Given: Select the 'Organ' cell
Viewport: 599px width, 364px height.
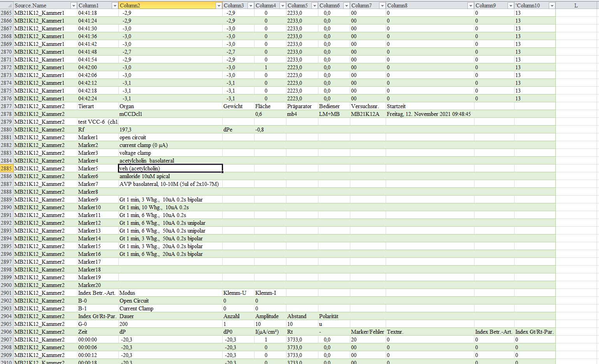Looking at the screenshot, I should tap(170, 106).
